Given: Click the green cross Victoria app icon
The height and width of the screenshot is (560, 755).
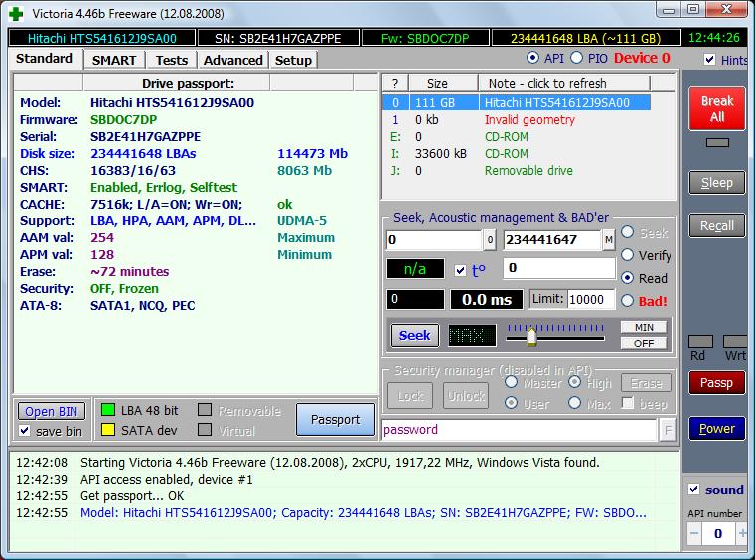Looking at the screenshot, I should click(x=16, y=14).
